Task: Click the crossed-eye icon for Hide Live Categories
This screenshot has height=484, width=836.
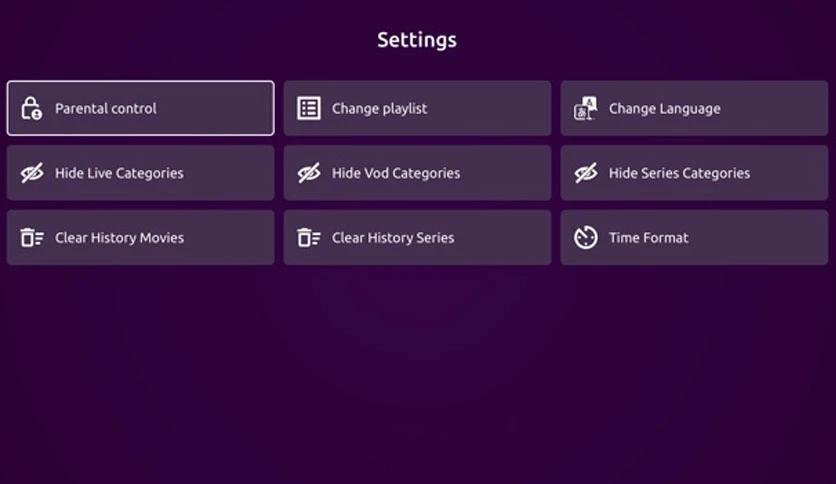Action: click(x=32, y=173)
